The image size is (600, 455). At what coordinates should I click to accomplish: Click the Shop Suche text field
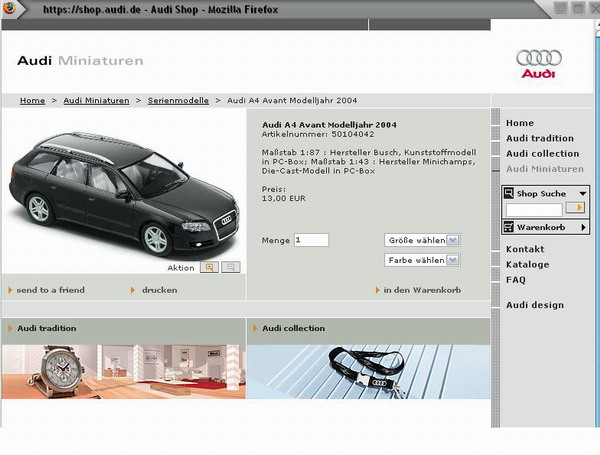point(534,209)
